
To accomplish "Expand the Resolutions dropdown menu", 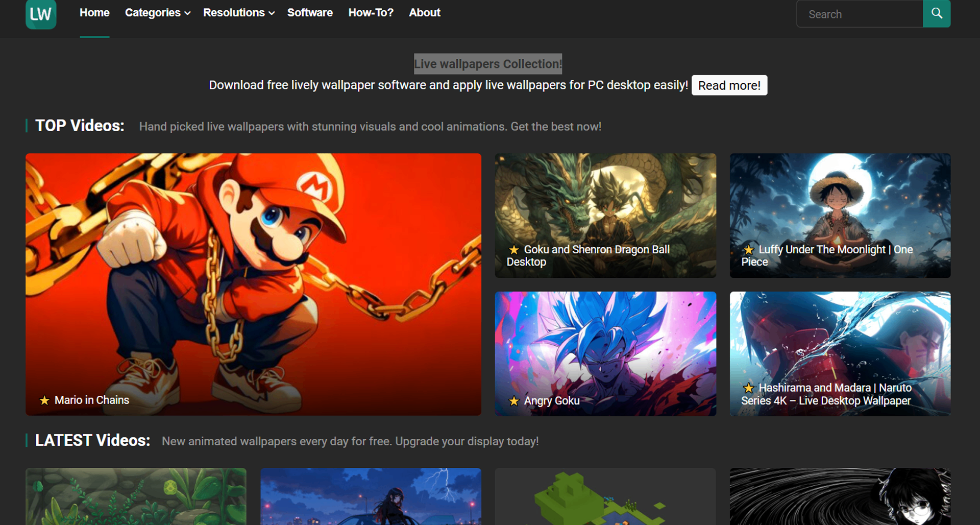I will pos(239,13).
